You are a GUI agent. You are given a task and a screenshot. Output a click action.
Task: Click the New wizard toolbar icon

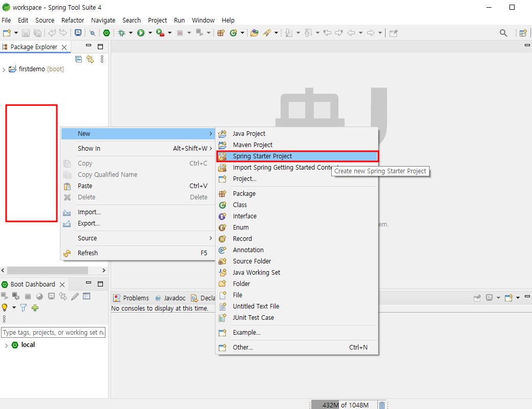(7, 33)
